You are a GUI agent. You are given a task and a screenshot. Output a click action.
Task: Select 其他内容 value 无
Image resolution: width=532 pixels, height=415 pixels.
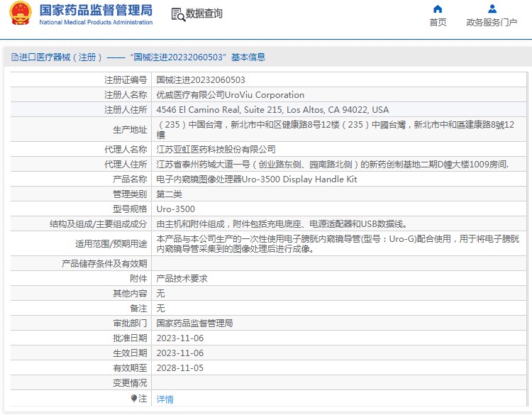coord(160,294)
